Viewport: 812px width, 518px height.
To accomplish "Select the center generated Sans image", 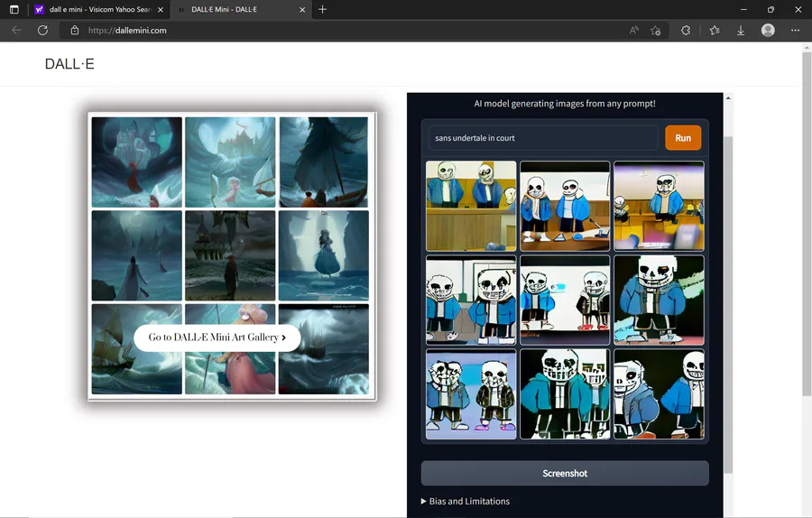I will click(565, 300).
